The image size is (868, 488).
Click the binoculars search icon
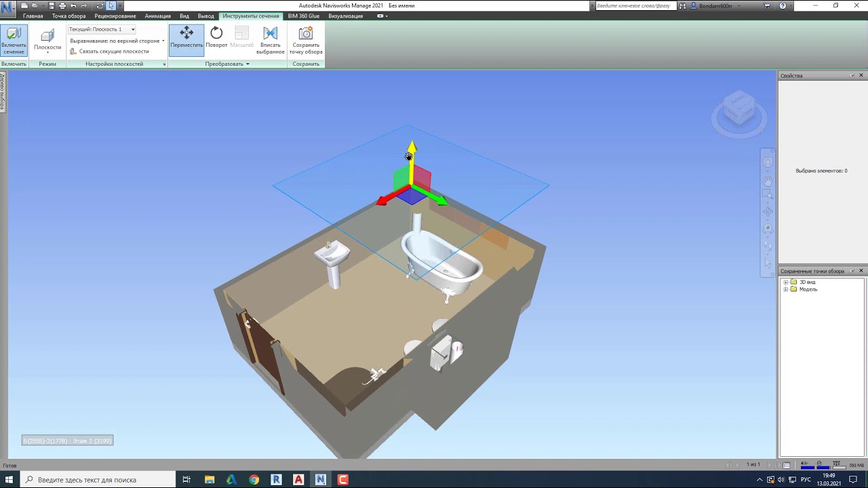683,5
